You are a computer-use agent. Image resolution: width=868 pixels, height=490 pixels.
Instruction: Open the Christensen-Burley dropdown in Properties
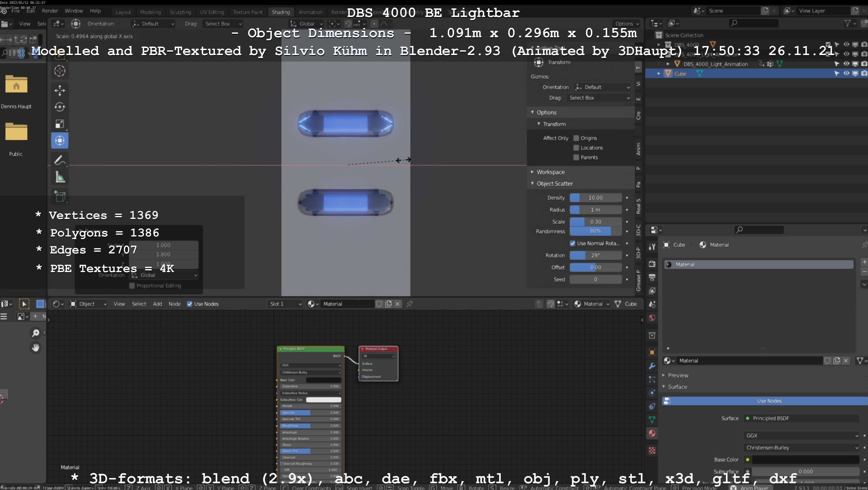coord(802,448)
